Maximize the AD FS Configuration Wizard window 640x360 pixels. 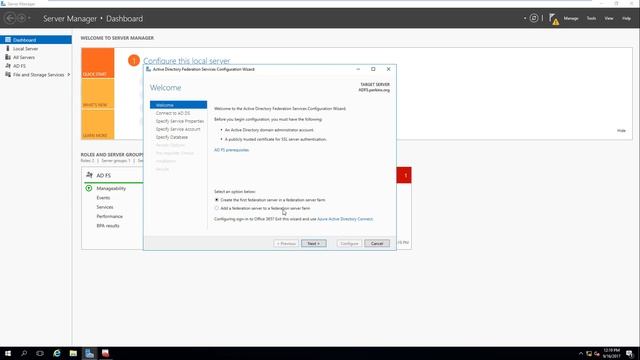(x=373, y=69)
